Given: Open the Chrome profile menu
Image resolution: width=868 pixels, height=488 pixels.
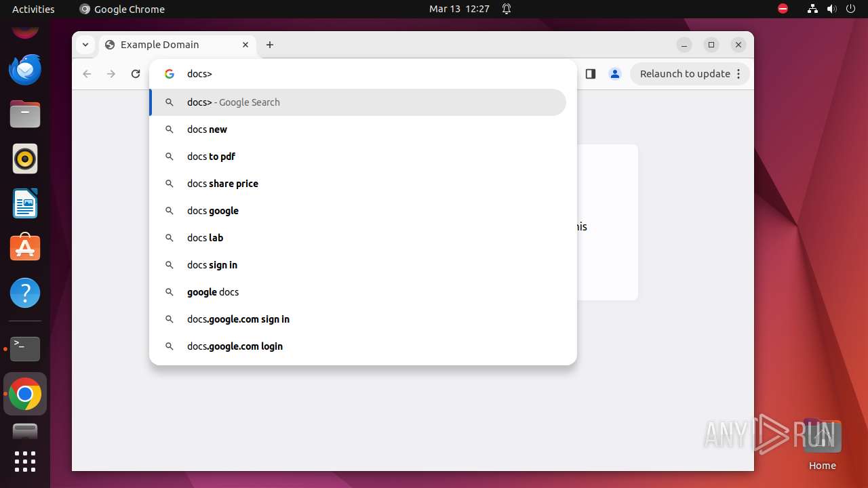Looking at the screenshot, I should pyautogui.click(x=615, y=74).
